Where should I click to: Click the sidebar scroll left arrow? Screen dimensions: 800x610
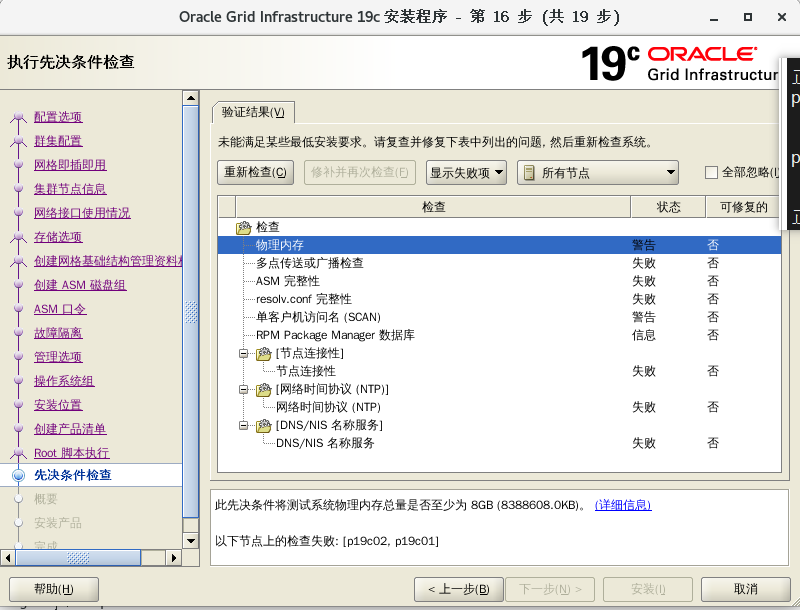tap(8, 558)
